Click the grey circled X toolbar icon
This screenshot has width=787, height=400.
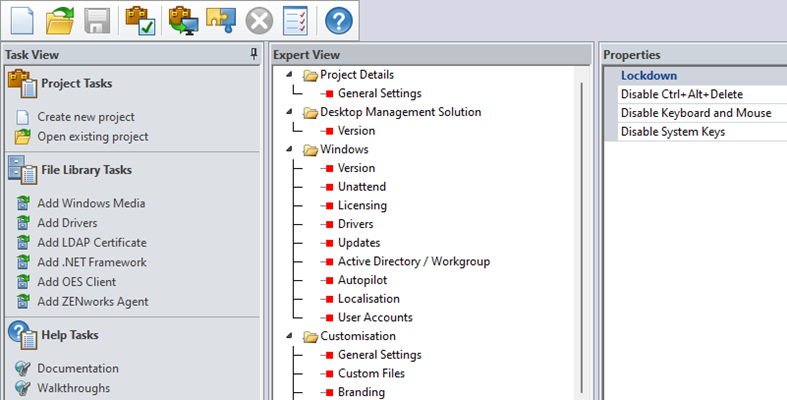[259, 19]
